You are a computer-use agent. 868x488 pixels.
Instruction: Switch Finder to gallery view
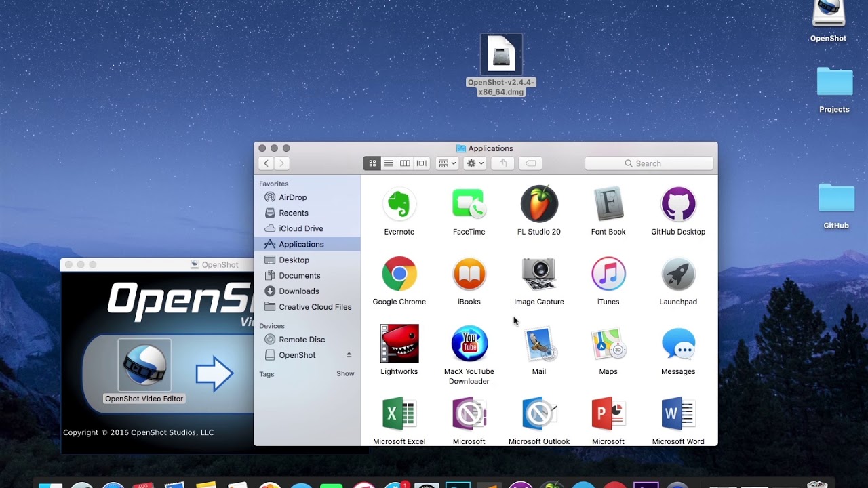422,163
